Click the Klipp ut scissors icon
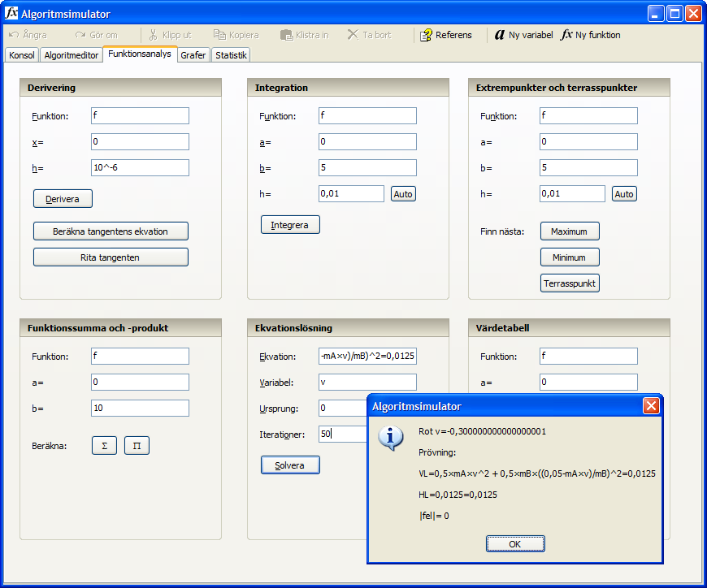 154,35
